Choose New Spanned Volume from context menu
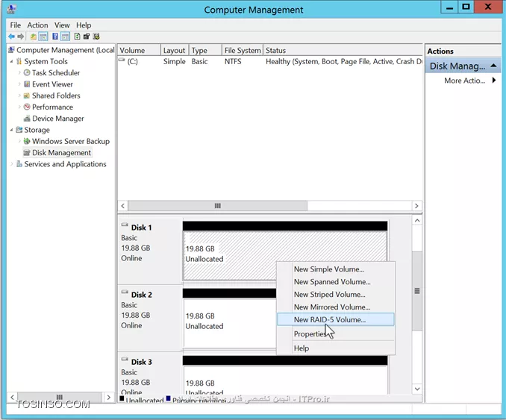 (336, 281)
